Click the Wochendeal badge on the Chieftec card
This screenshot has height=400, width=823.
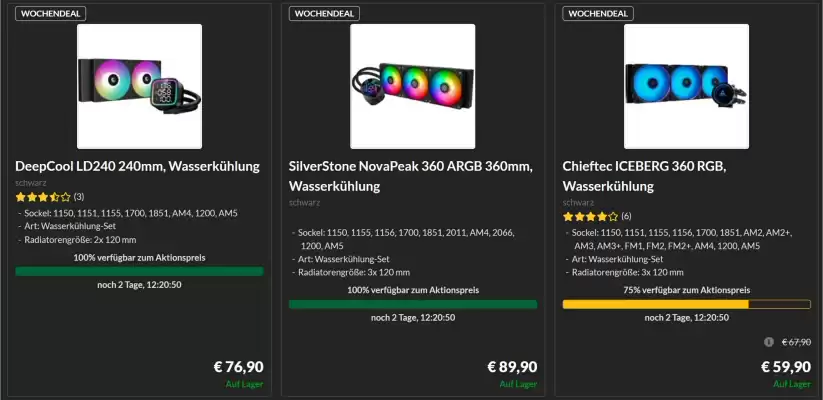[595, 14]
